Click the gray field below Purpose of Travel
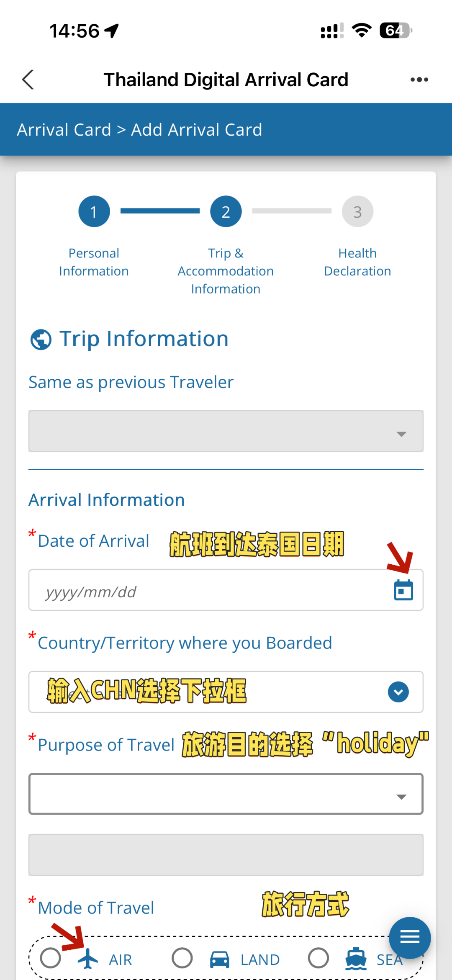452x980 pixels. 226,854
